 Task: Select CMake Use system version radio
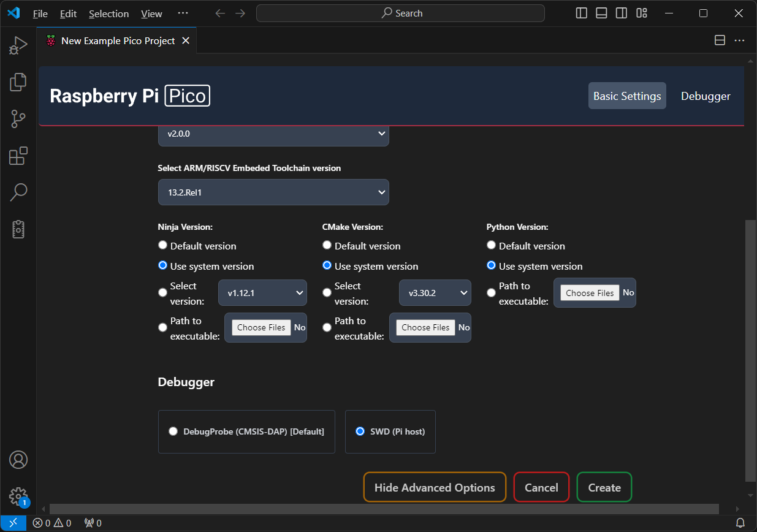(327, 265)
